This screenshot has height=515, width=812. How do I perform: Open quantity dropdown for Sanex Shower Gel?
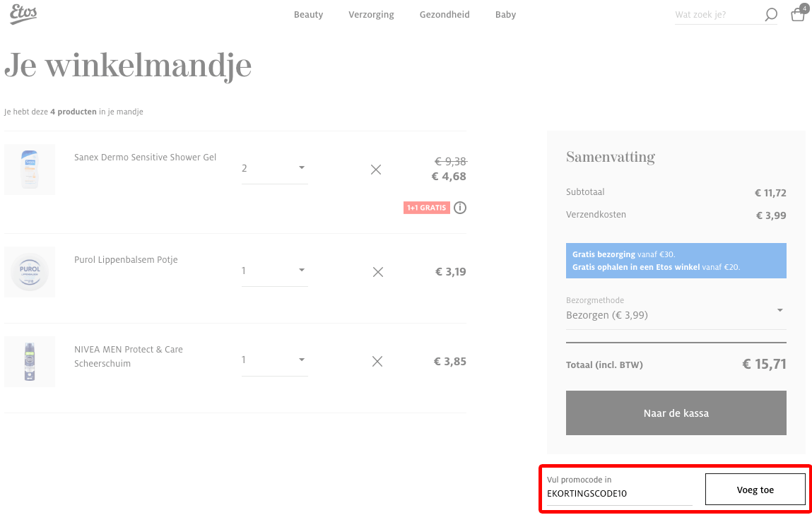(x=274, y=168)
